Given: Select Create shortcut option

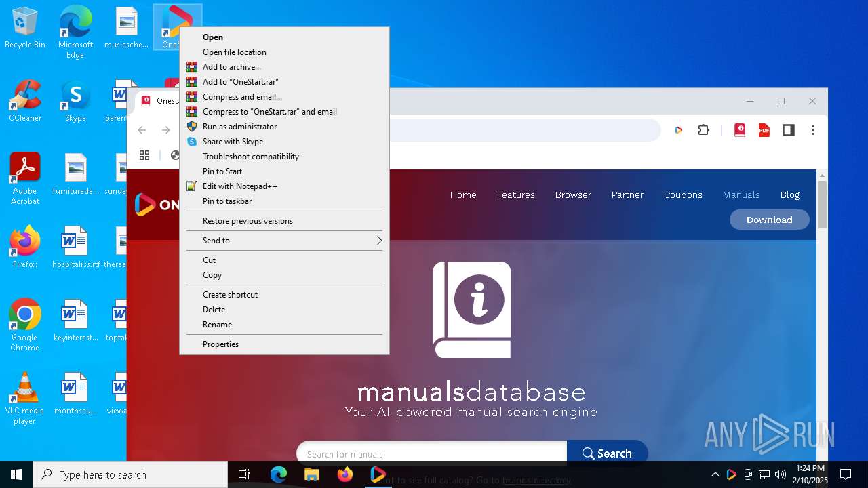Looking at the screenshot, I should (284, 295).
